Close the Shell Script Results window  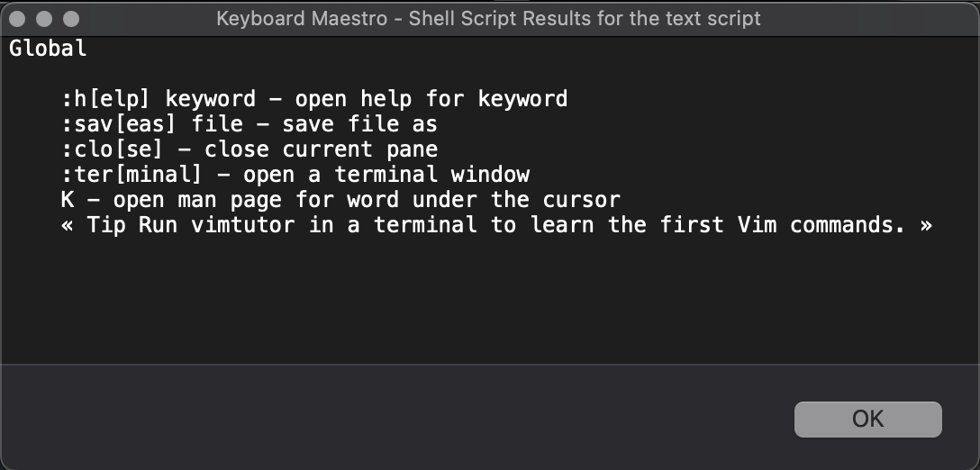pos(17,19)
